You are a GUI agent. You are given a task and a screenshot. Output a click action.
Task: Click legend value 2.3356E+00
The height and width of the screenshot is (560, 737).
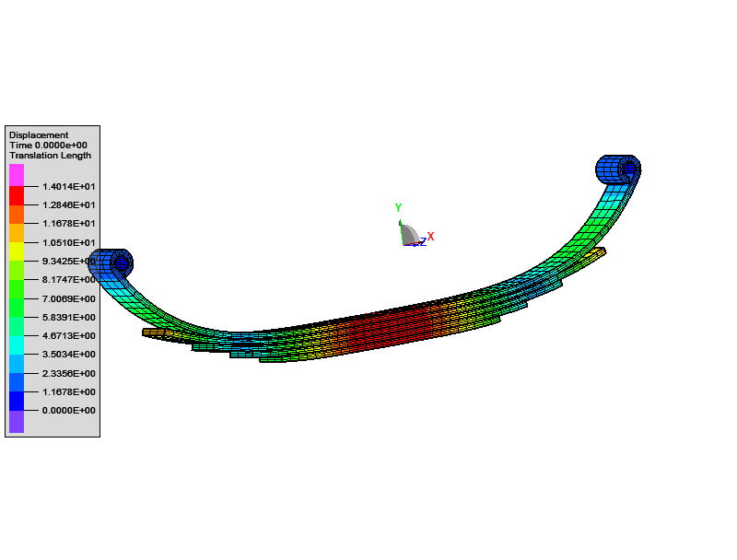tap(68, 374)
